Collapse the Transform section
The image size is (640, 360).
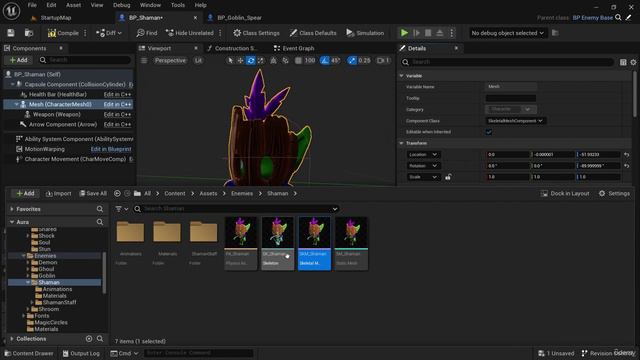pyautogui.click(x=402, y=143)
